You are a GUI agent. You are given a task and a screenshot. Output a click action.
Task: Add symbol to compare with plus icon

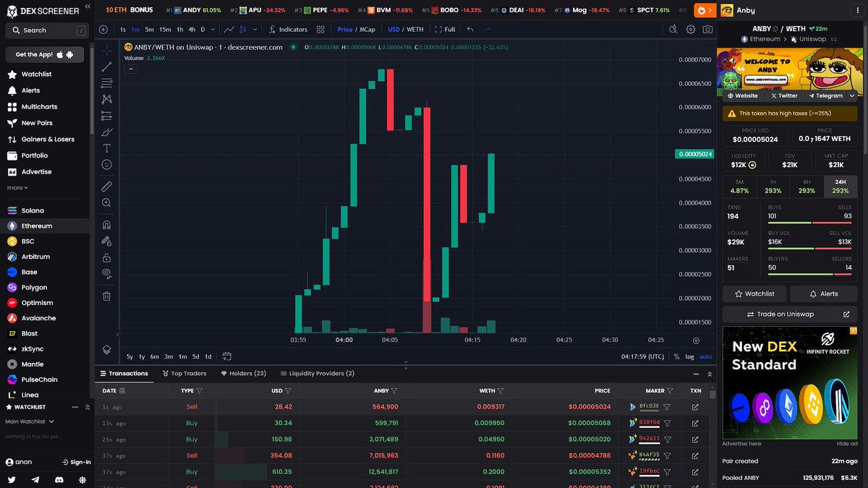coord(103,30)
